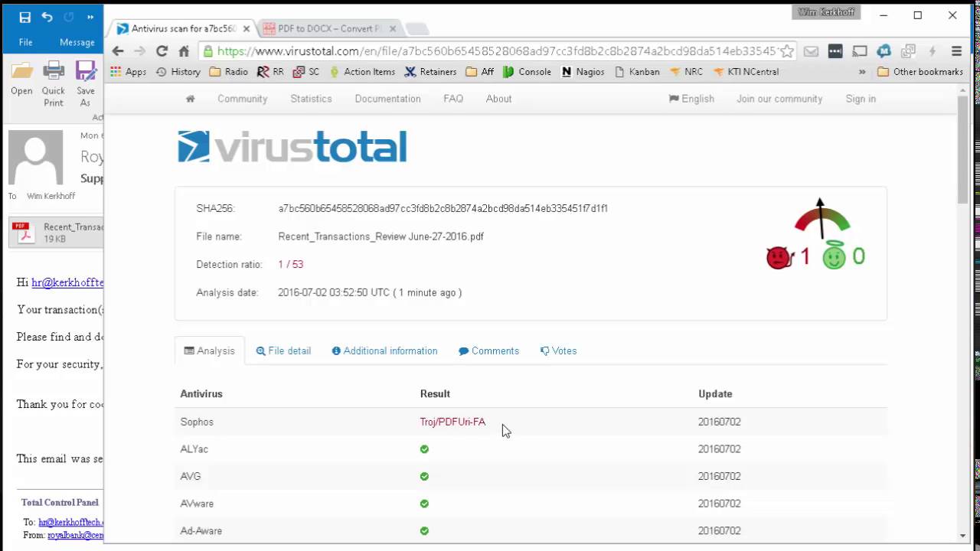The image size is (980, 551).
Task: Switch to the PDF to DOCX browser tab
Action: (328, 28)
